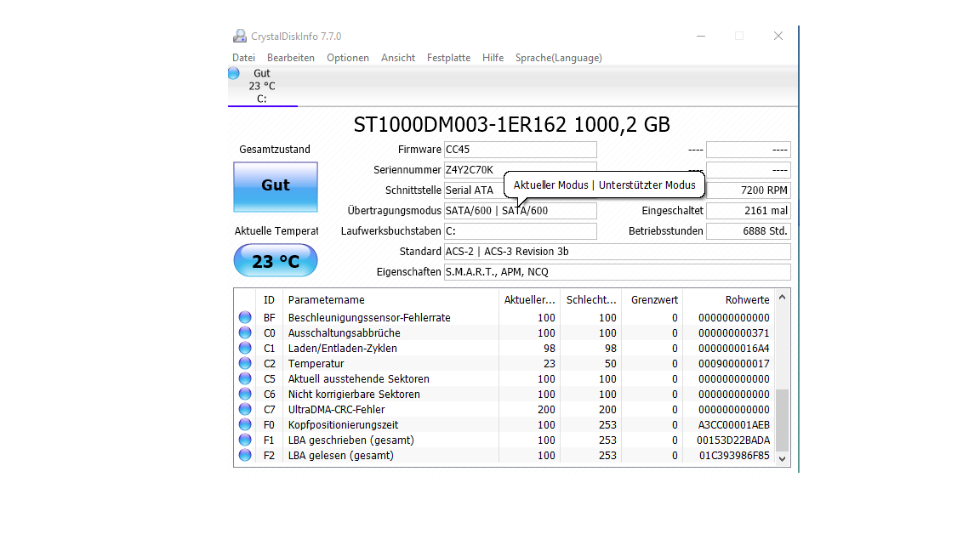Screen dimensions: 980x551
Task: Click status orb for LBA gelesen row
Action: coord(245,456)
